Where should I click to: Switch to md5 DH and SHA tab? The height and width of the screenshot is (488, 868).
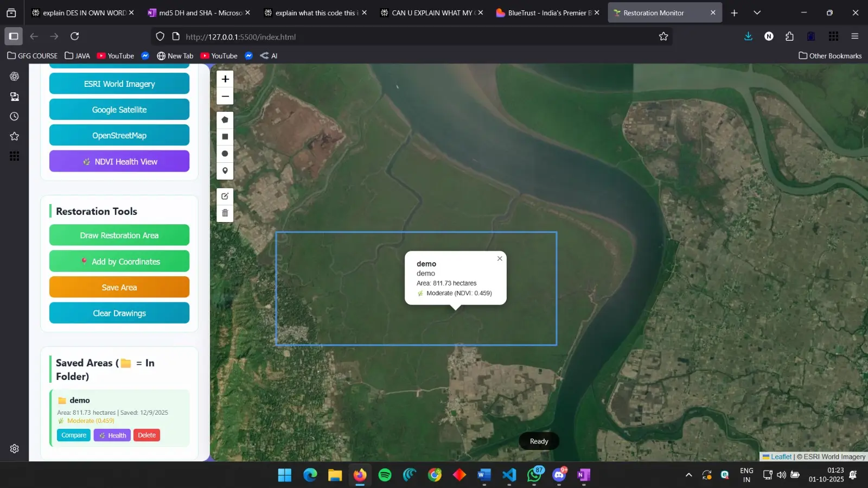click(x=199, y=12)
